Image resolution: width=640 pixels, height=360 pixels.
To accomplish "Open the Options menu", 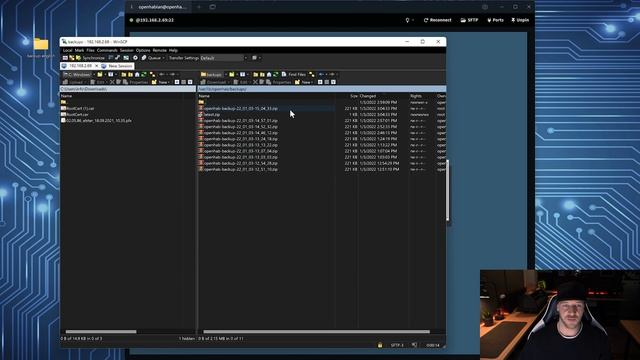I will coord(143,50).
